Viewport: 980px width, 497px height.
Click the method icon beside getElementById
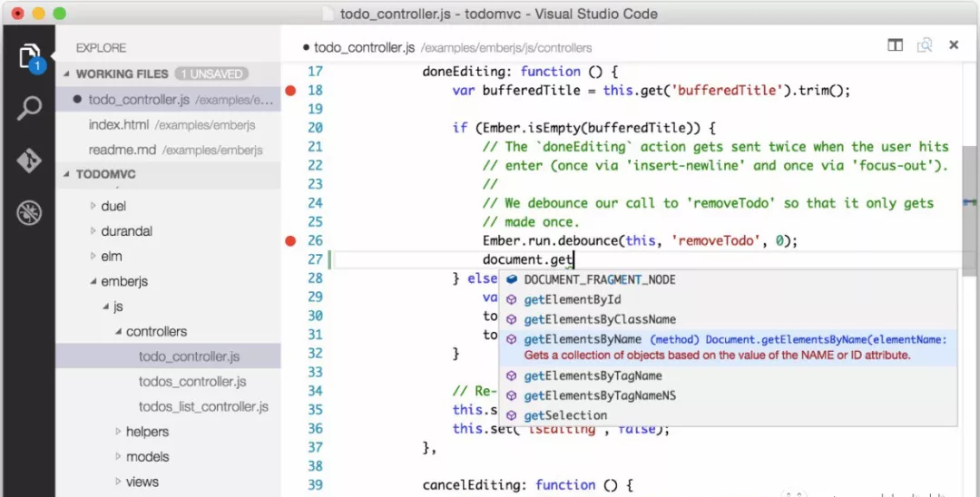(511, 299)
